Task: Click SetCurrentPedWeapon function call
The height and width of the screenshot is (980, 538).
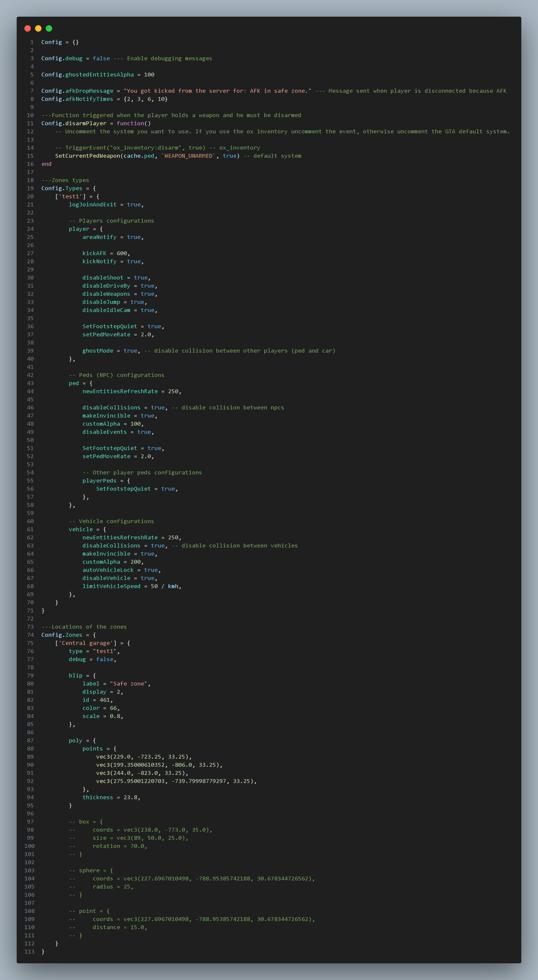Action: point(88,156)
